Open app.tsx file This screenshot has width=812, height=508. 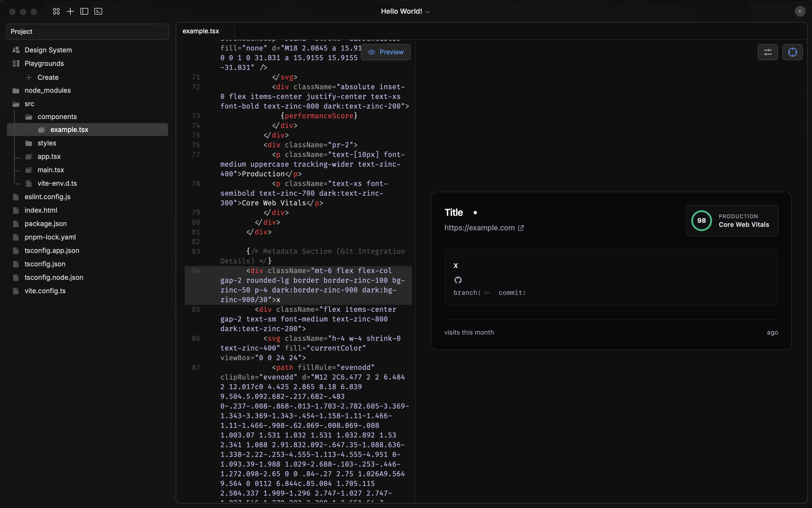click(49, 156)
